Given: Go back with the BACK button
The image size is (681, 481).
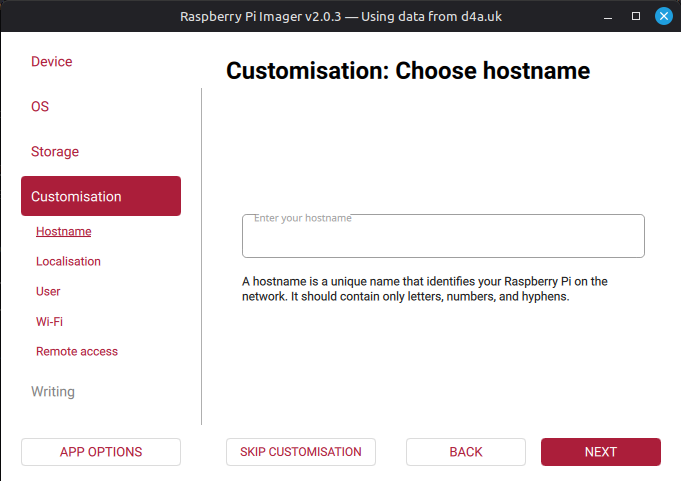Looking at the screenshot, I should 466,452.
